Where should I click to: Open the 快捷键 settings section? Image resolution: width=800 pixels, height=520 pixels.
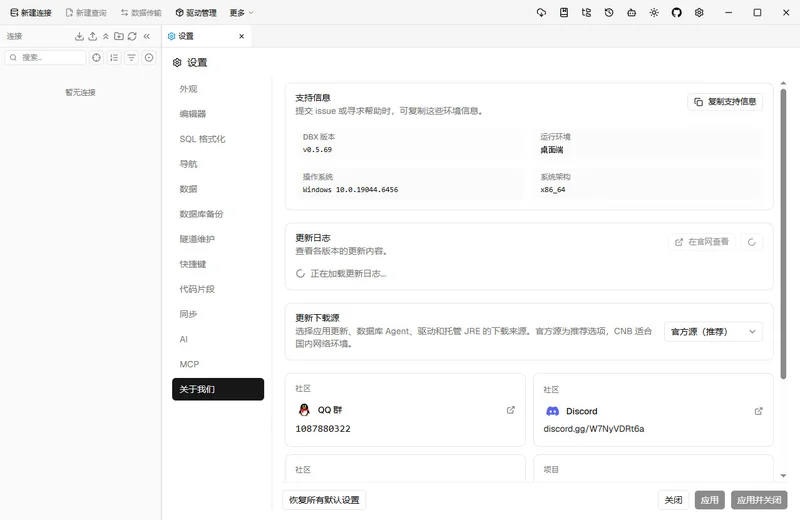click(x=218, y=264)
